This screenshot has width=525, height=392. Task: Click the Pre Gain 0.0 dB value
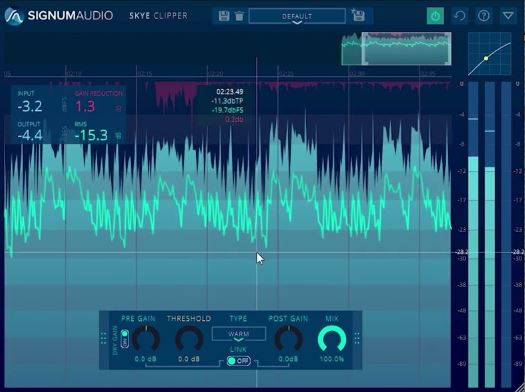[x=145, y=359]
